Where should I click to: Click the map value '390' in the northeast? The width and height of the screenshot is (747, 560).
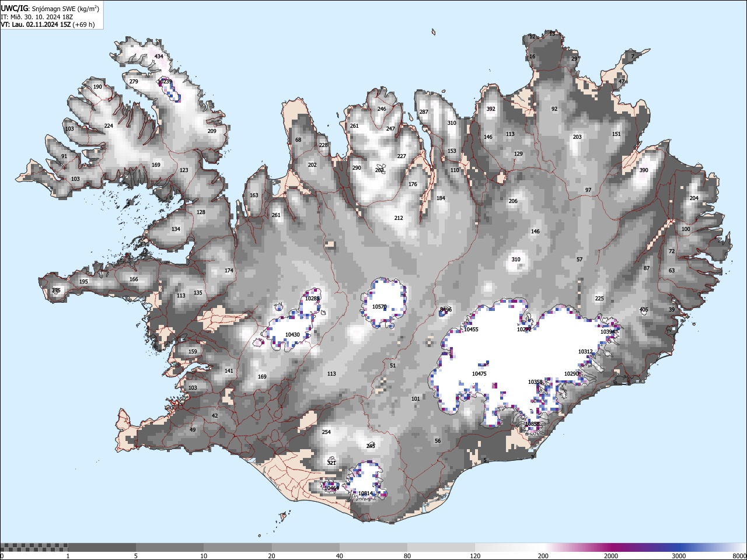pos(644,170)
